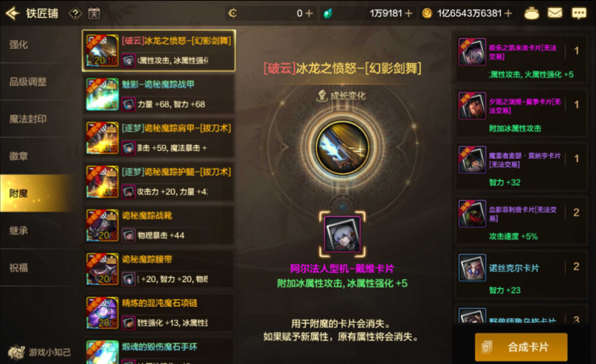
Task: Open the mail envelope icon
Action: click(554, 13)
